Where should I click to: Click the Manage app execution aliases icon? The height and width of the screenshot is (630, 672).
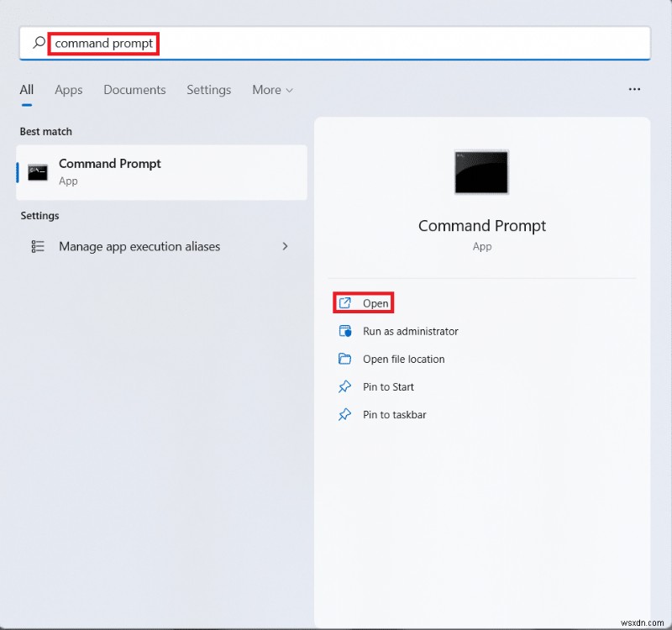[x=36, y=246]
